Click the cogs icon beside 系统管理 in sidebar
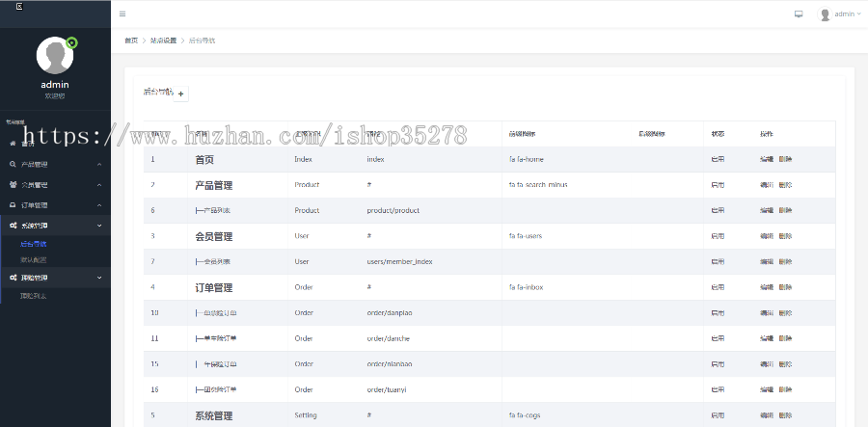868x427 pixels. point(13,226)
